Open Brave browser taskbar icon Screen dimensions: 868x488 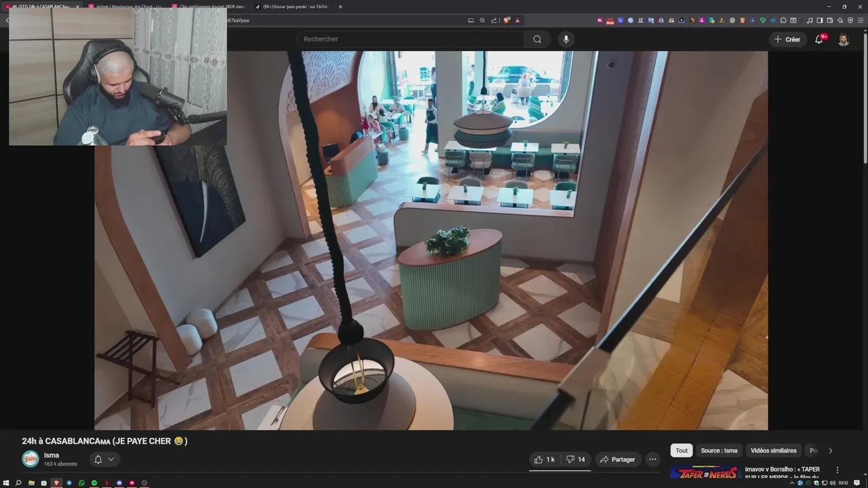[56, 483]
